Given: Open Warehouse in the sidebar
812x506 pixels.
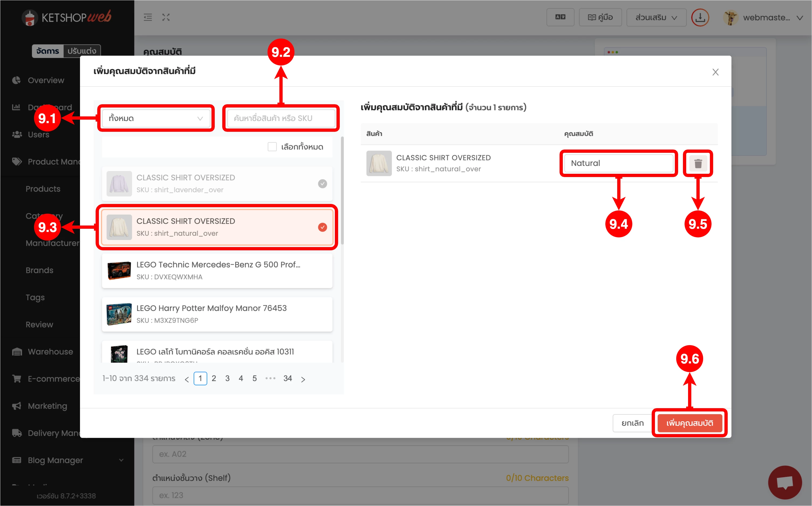Looking at the screenshot, I should click(50, 351).
